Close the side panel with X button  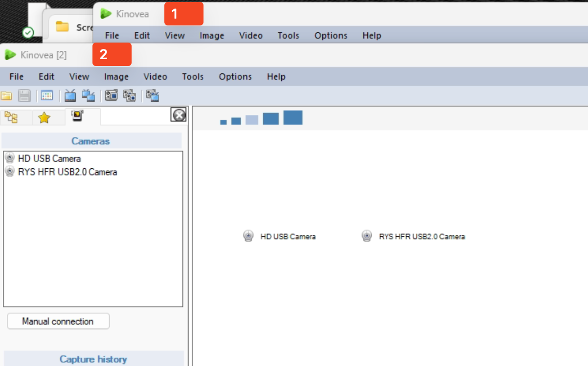179,115
